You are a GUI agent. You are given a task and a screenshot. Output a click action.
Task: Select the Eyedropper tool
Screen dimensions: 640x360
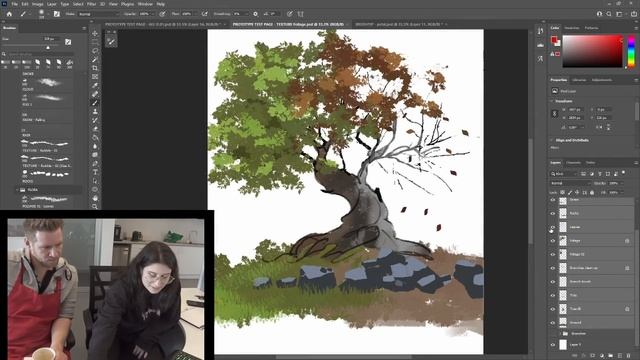[x=95, y=85]
